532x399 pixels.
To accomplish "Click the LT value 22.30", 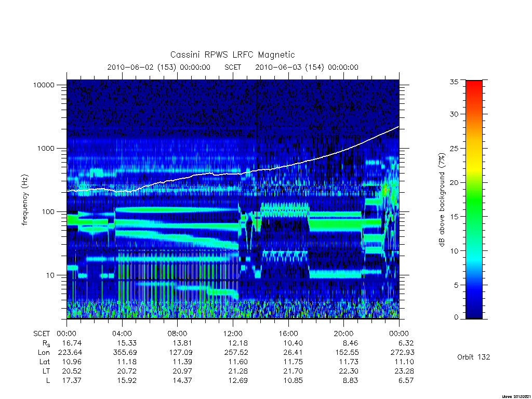I will click(349, 371).
